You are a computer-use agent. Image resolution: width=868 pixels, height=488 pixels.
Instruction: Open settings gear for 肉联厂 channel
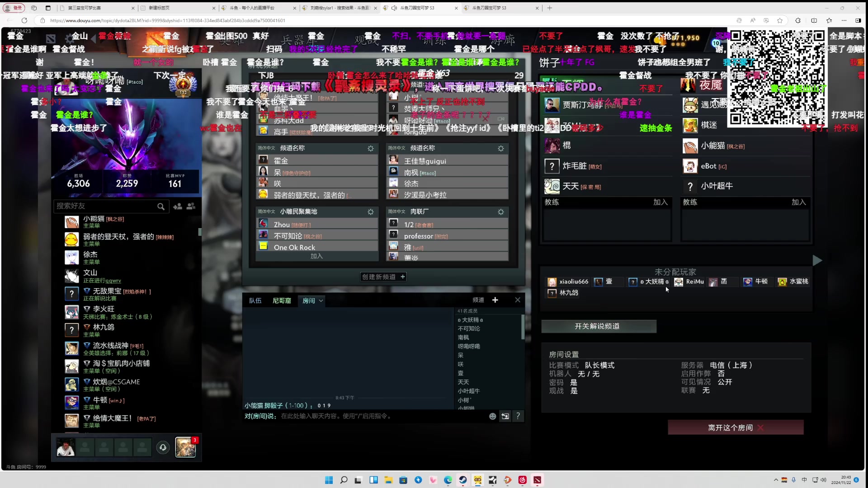coord(501,211)
